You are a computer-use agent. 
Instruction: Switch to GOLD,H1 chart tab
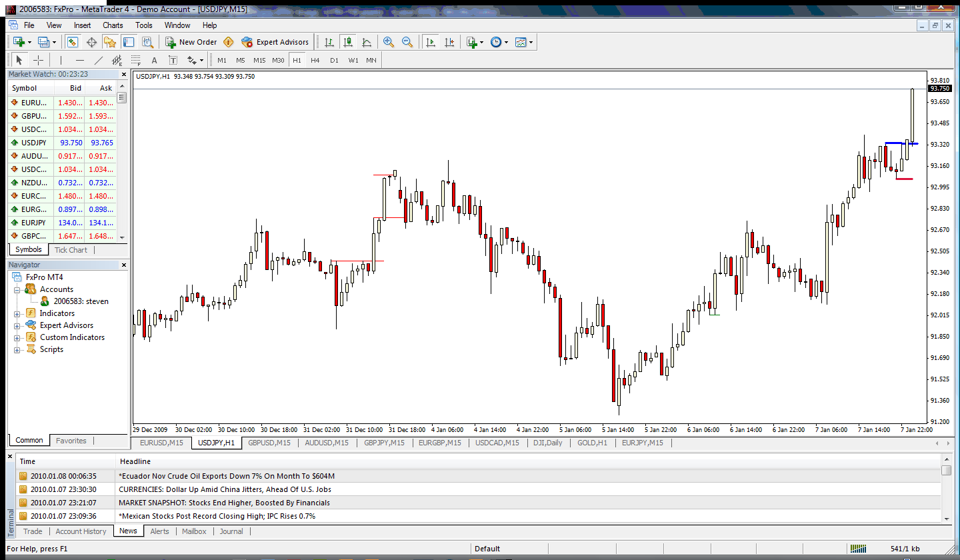click(592, 443)
